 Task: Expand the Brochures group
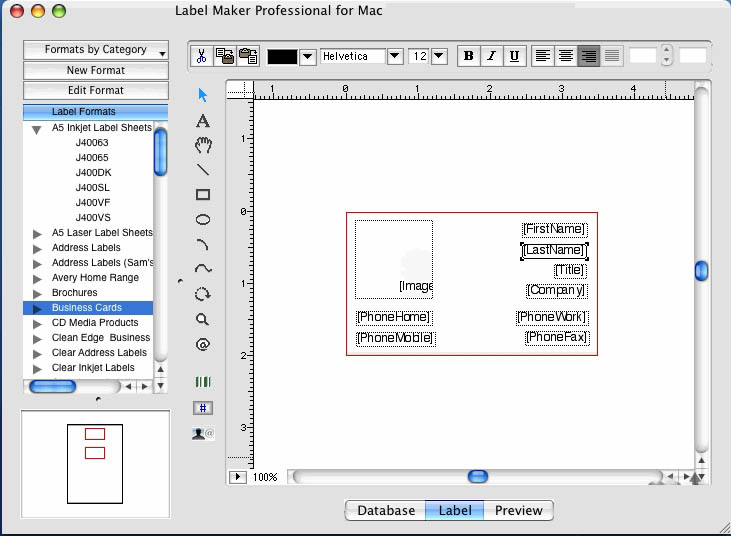point(37,294)
